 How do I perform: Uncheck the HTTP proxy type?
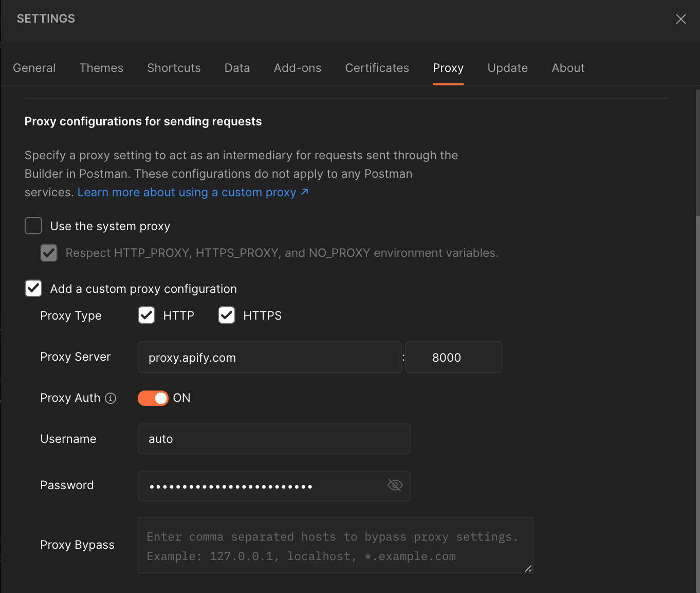pos(146,315)
